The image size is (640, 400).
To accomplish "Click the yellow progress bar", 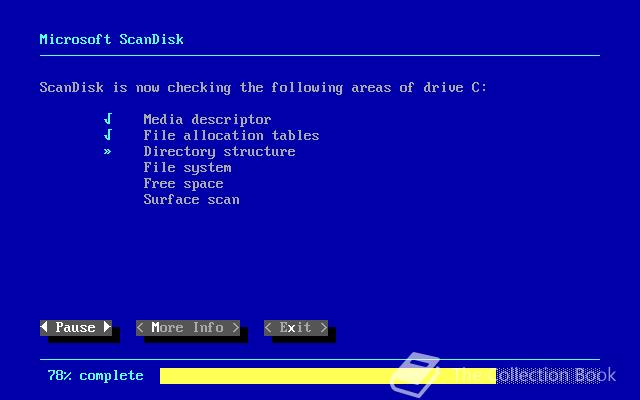I will [x=328, y=376].
